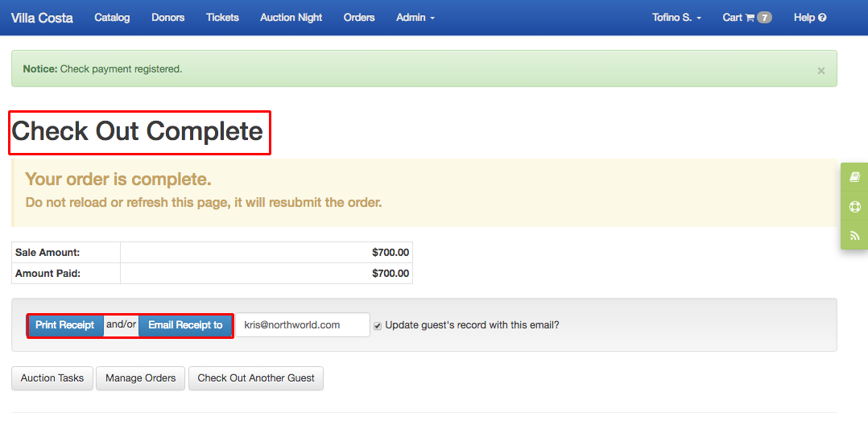Open the book icon in side panel
This screenshot has width=868, height=425.
point(854,177)
